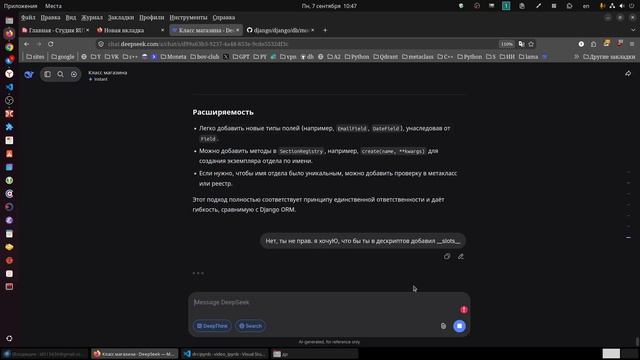Go forward in the browser

point(39,44)
